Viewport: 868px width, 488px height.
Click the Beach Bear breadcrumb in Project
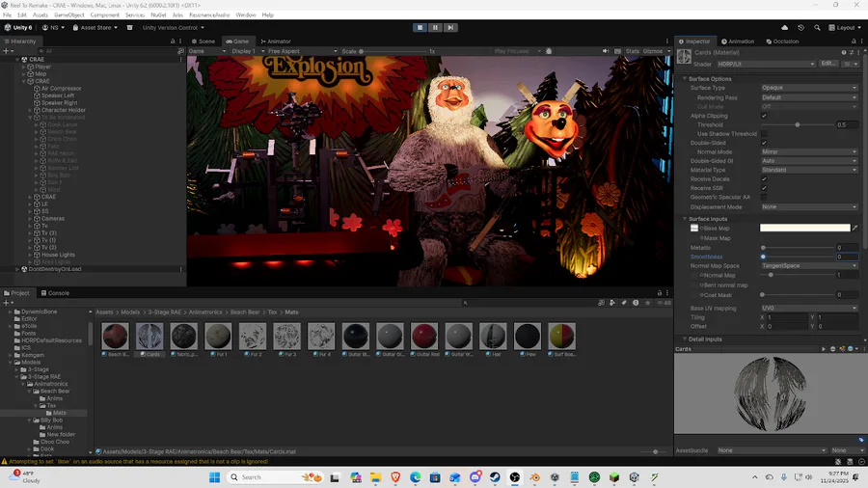click(x=245, y=312)
